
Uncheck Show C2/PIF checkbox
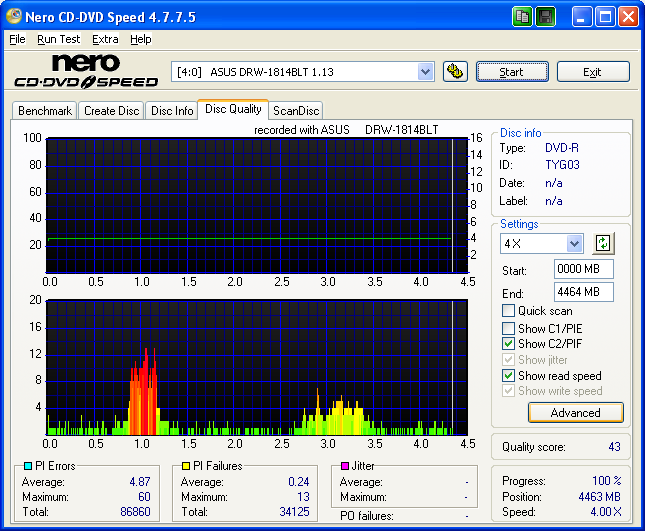508,343
